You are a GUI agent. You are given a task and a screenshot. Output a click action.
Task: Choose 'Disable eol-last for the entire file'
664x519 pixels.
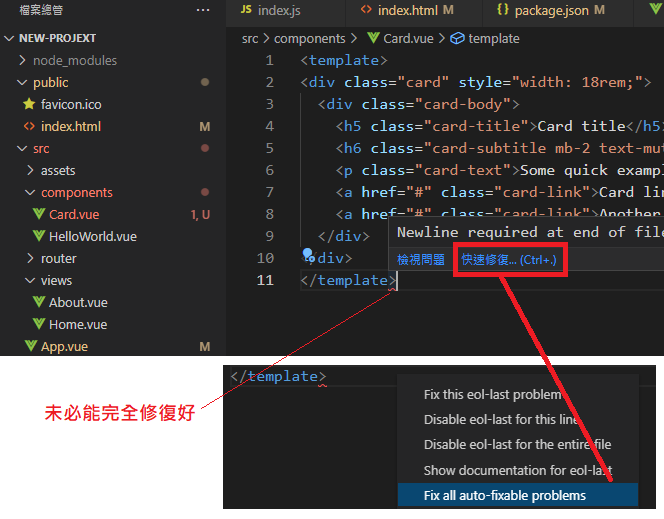(517, 444)
